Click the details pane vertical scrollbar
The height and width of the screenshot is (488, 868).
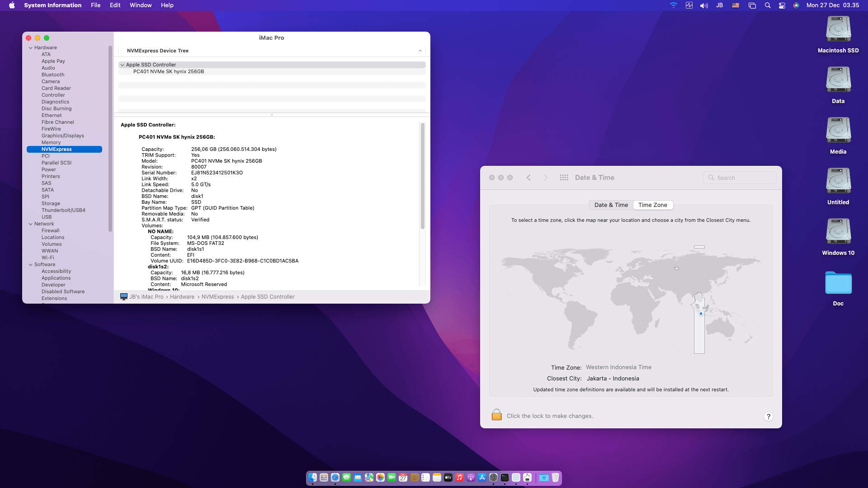point(423,176)
